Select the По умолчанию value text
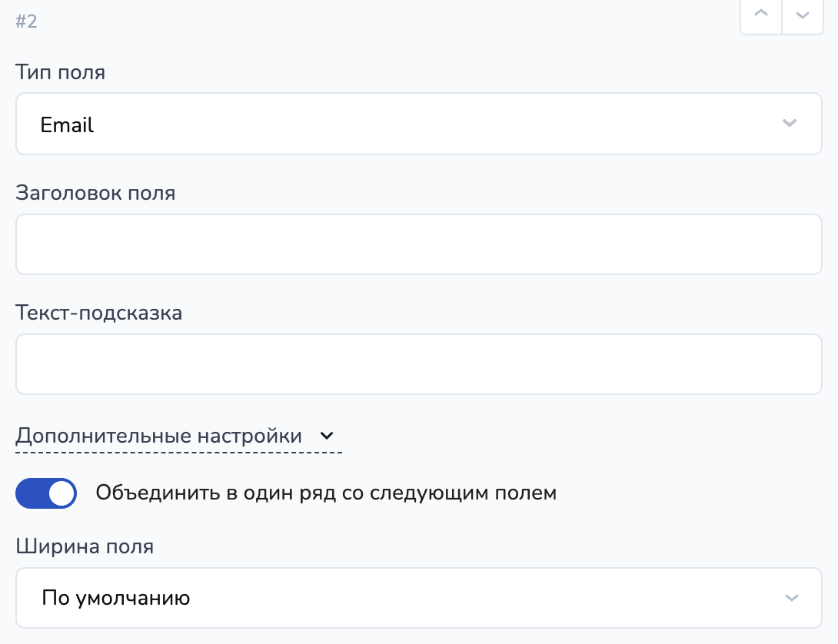 [116, 598]
